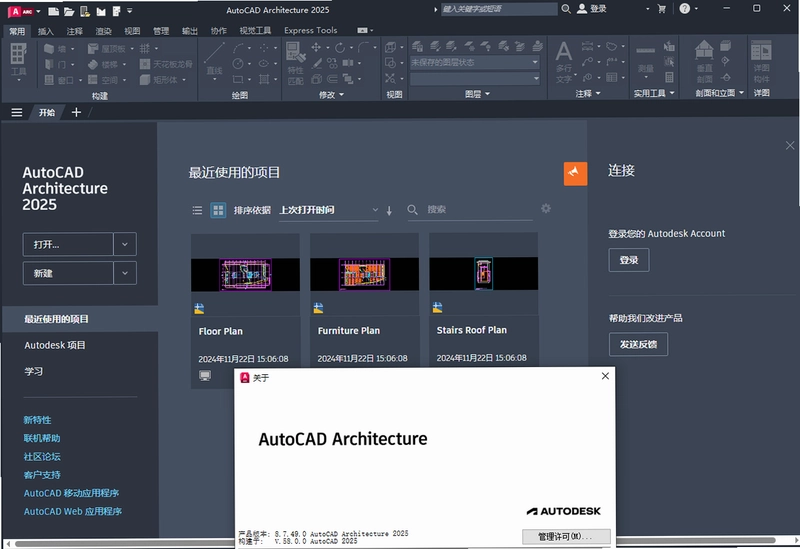Click the 登录 button under Autodesk Account
The width and height of the screenshot is (800, 549).
[629, 260]
